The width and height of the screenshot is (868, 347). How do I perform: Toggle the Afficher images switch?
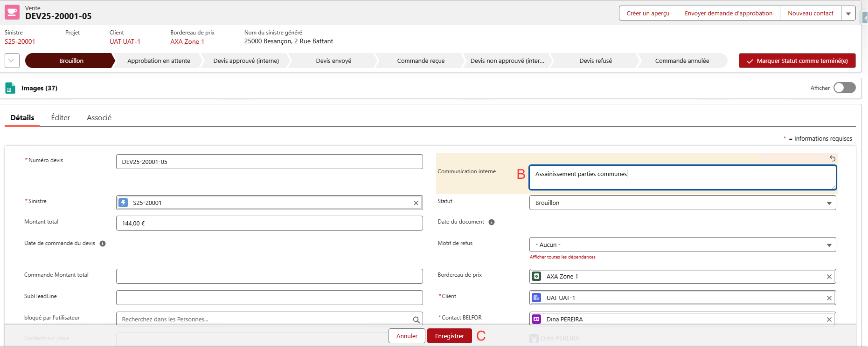(x=845, y=88)
